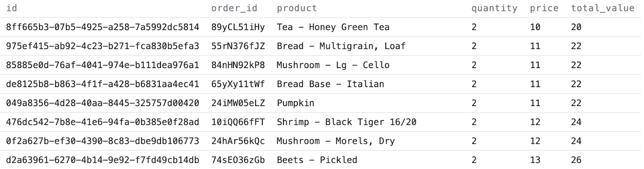The width and height of the screenshot is (644, 169).
Task: Select the Pumpkin product cell
Action: coord(295,103)
